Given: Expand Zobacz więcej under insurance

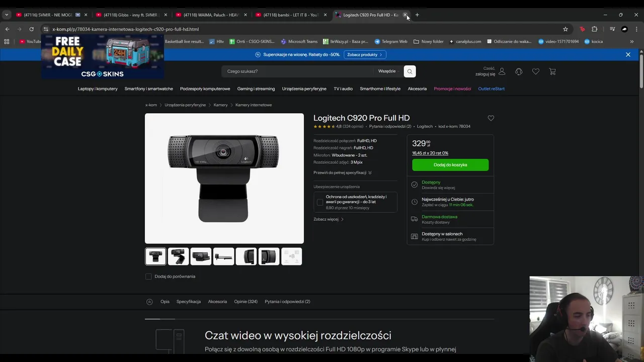Looking at the screenshot, I should 329,219.
